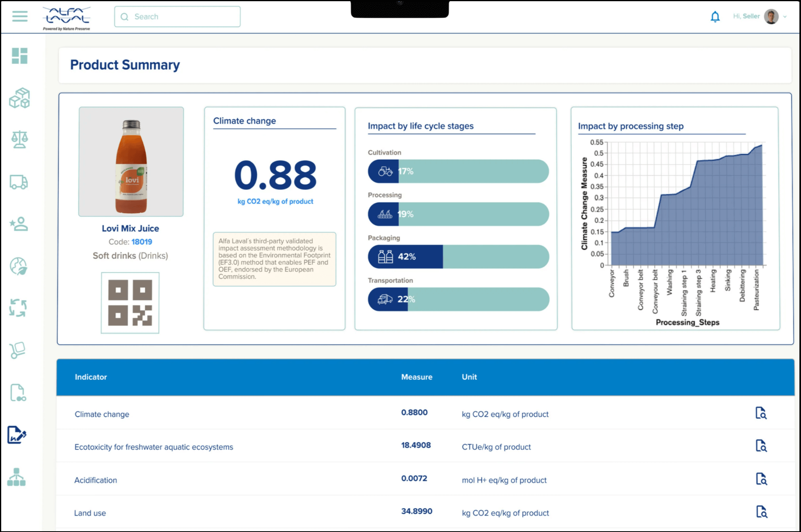Open the delivery truck sidebar icon
Image resolution: width=801 pixels, height=532 pixels.
[19, 182]
